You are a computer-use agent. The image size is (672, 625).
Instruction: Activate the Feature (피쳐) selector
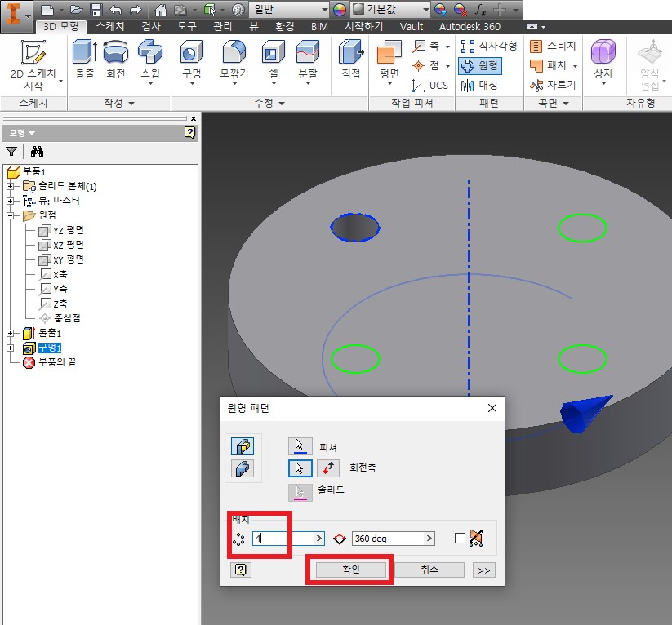coord(300,446)
